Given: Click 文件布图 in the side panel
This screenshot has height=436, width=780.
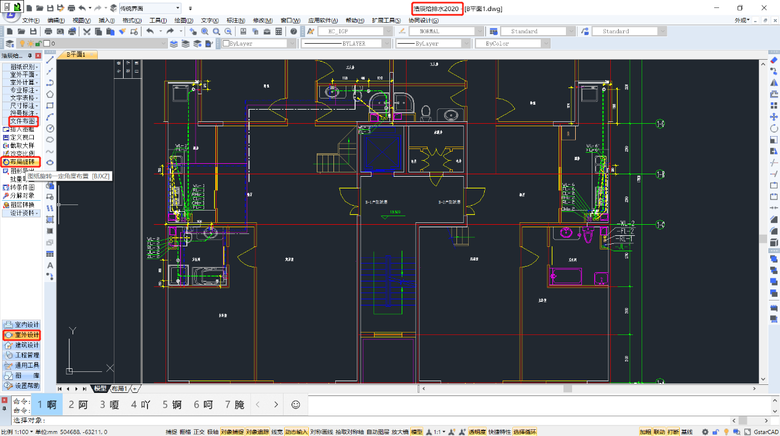Looking at the screenshot, I should coord(22,121).
